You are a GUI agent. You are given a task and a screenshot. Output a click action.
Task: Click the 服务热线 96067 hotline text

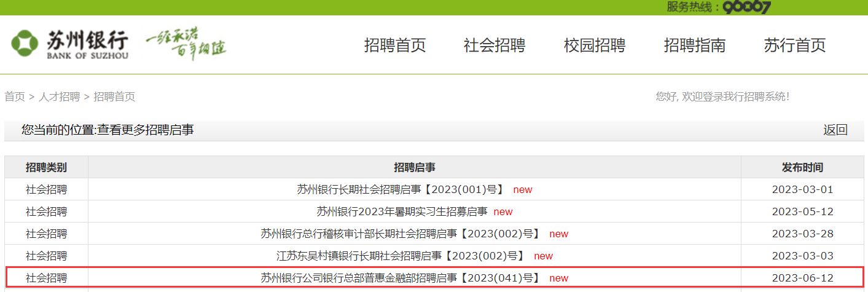(x=719, y=7)
